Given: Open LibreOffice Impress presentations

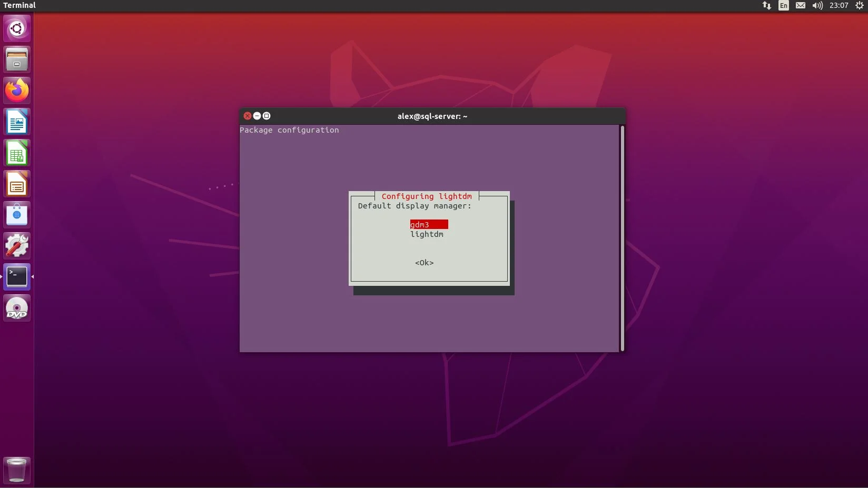Looking at the screenshot, I should click(x=17, y=184).
